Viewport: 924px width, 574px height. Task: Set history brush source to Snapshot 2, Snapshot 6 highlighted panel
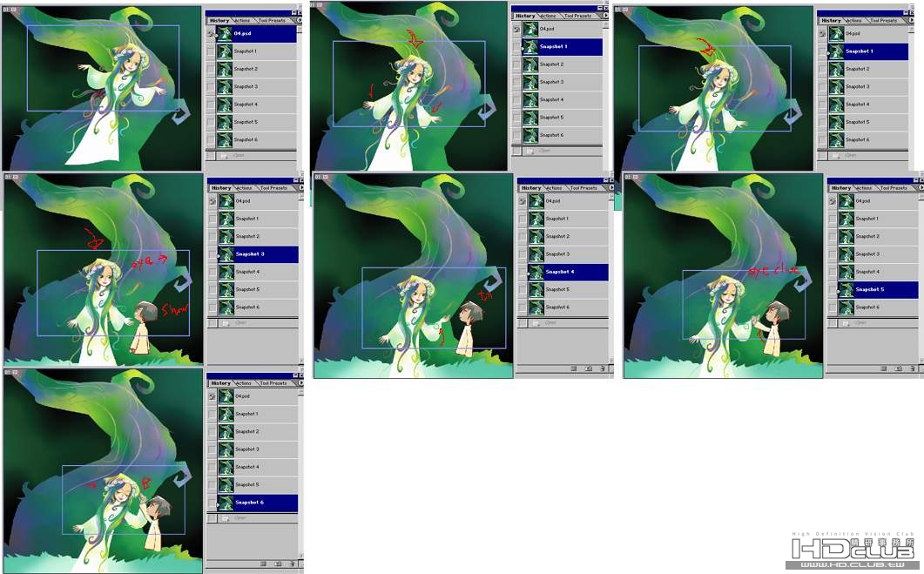[212, 431]
